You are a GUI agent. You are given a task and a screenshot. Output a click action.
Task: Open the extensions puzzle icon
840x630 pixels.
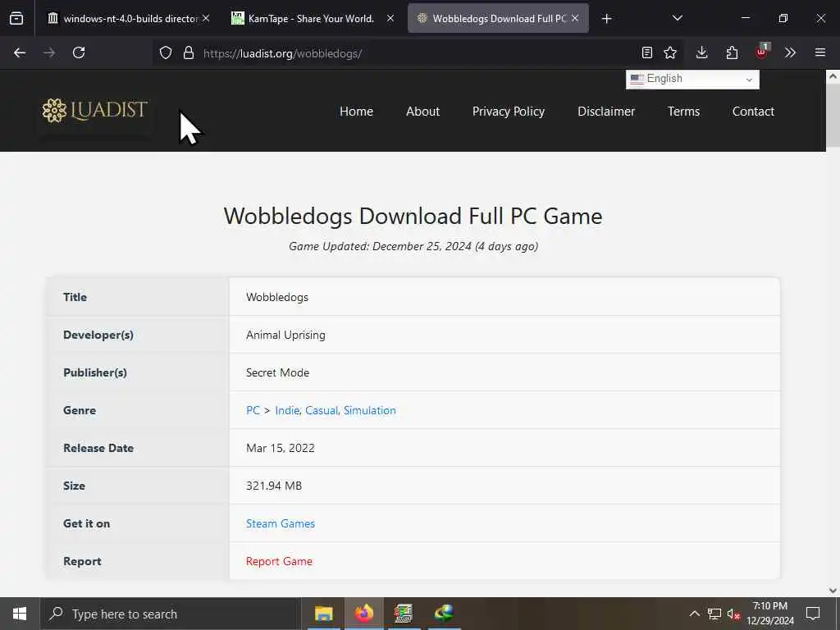pyautogui.click(x=732, y=52)
